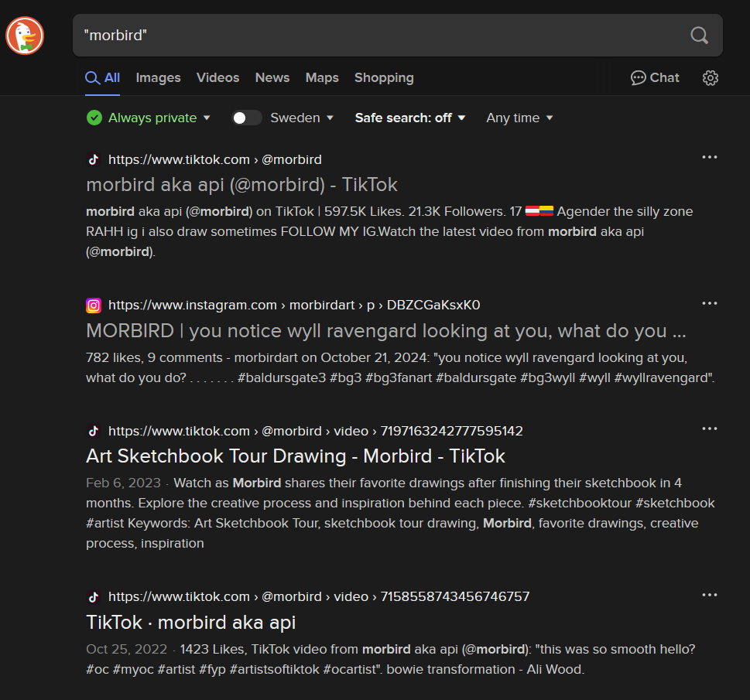750x700 pixels.
Task: Open settings gear icon
Action: click(711, 78)
